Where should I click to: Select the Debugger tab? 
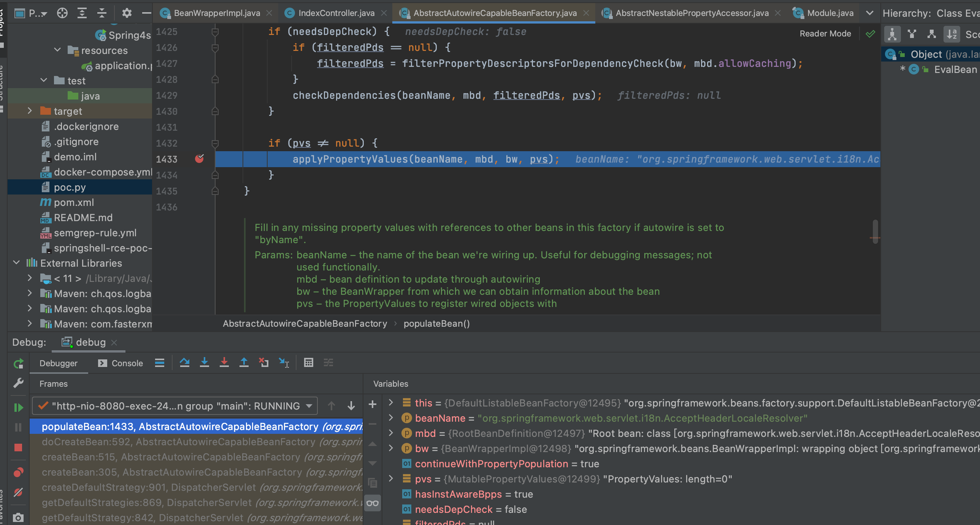(x=58, y=364)
